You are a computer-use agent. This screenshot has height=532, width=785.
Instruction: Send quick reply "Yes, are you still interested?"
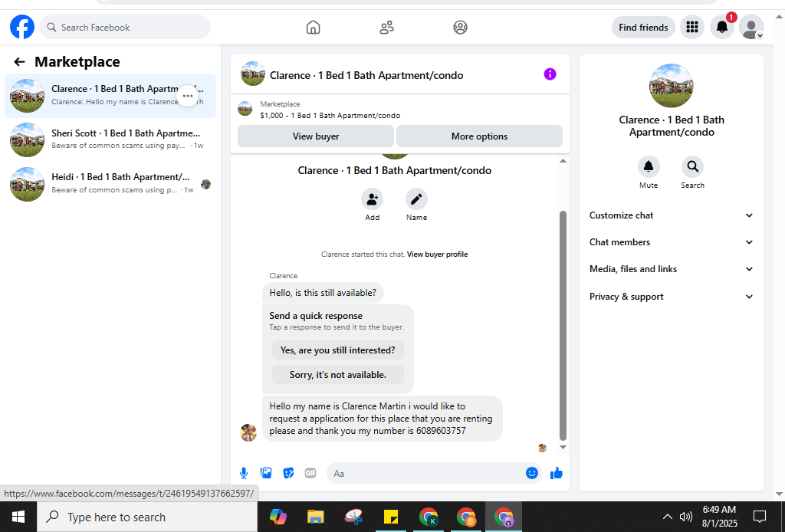tap(338, 350)
